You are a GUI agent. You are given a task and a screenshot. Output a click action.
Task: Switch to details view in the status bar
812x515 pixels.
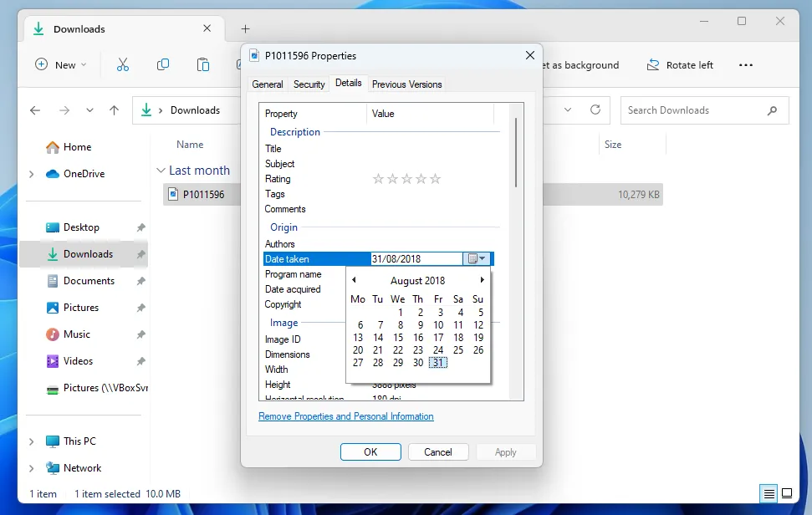click(x=769, y=493)
